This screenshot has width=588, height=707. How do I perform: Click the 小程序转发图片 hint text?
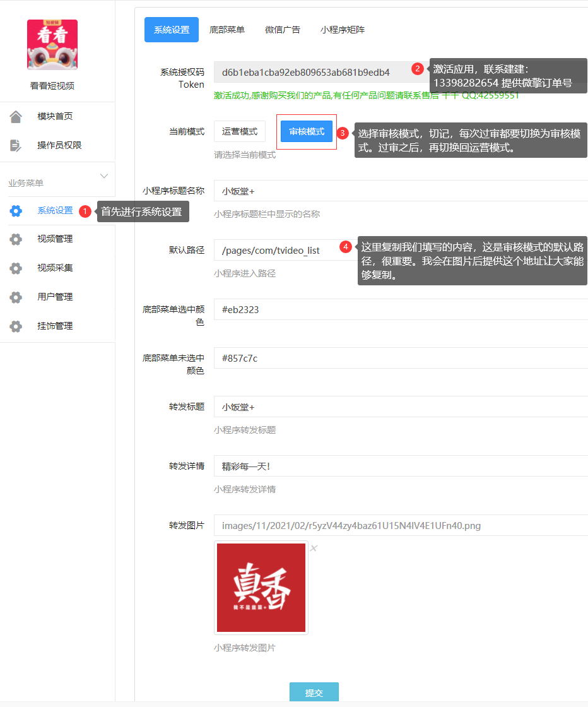(245, 648)
